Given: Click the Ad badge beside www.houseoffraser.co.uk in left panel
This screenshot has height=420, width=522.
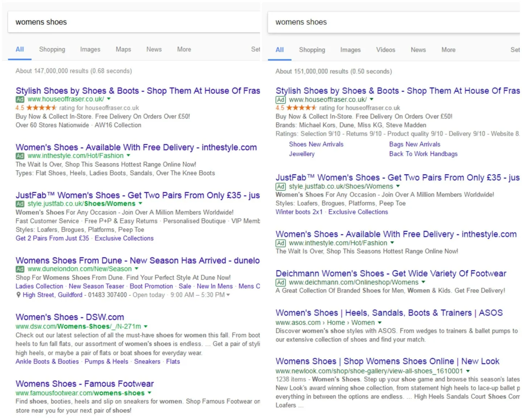Looking at the screenshot, I should tap(20, 99).
